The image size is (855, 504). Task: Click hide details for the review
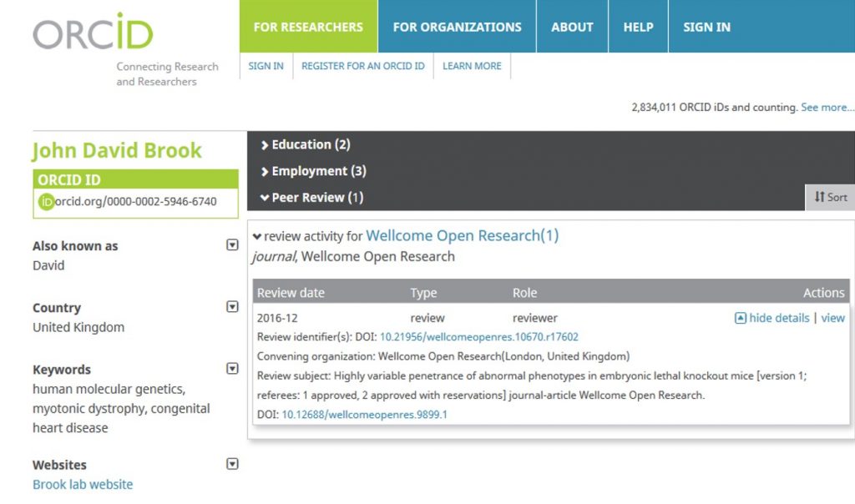(x=772, y=318)
